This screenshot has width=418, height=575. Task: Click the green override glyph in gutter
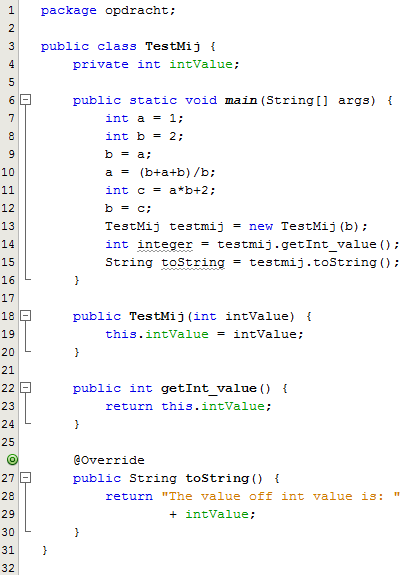pos(12,459)
